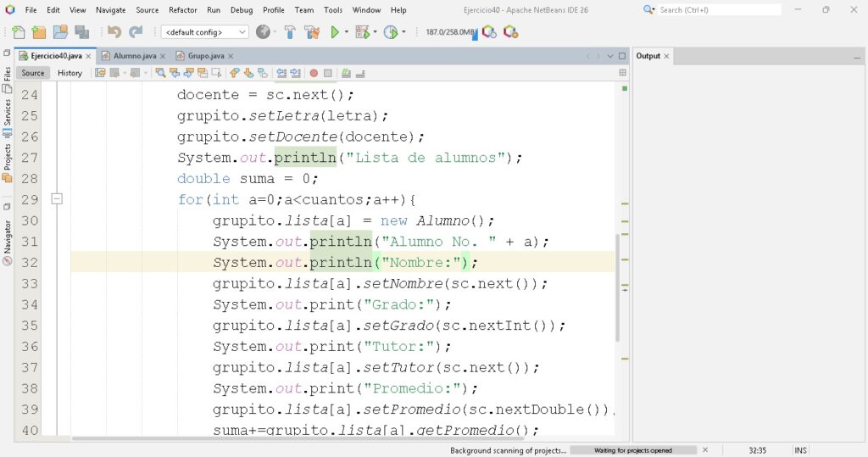Screen dimensions: 868x457
Task: Click the Uncomment lines icon
Action: [359, 73]
